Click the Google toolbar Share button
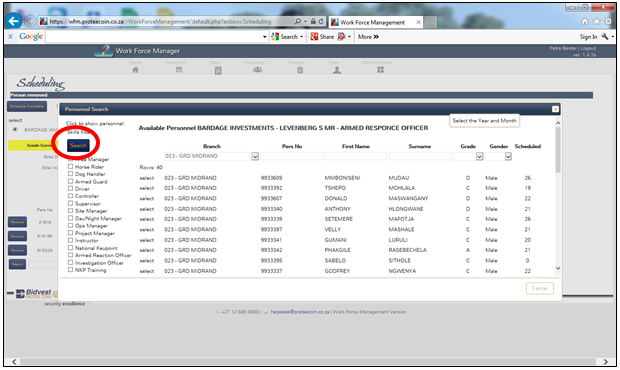Image resolution: width=620 pixels, height=370 pixels. pyautogui.click(x=322, y=37)
